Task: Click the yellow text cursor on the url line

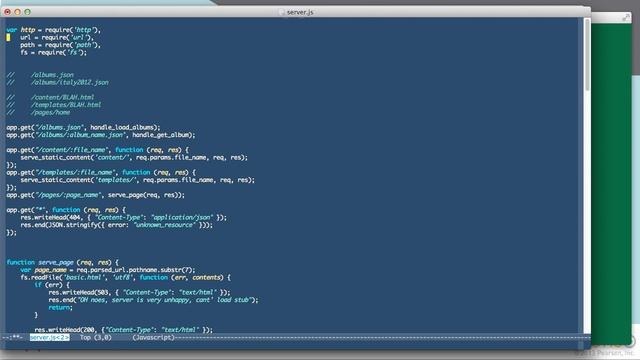Action: tap(8, 37)
